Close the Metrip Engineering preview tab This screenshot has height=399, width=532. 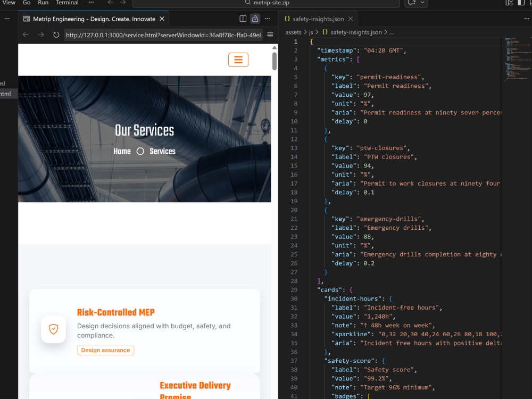click(162, 19)
